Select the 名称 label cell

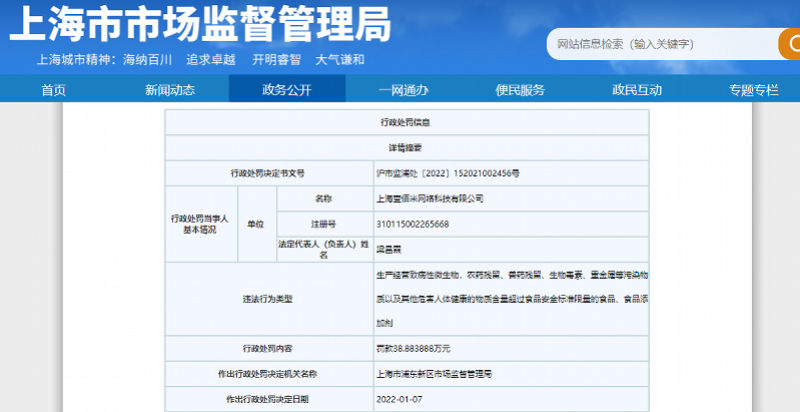[324, 199]
